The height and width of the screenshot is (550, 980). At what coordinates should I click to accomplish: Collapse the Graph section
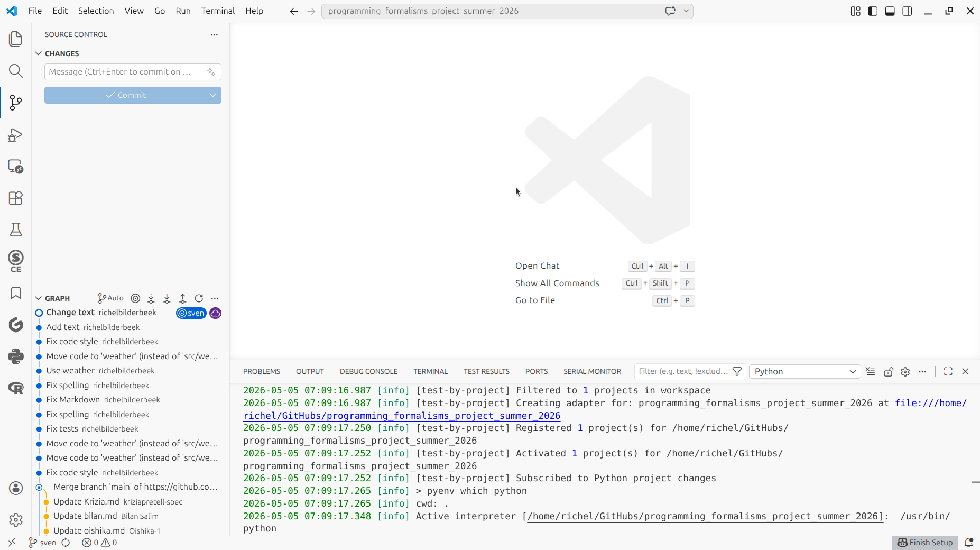pos(38,298)
